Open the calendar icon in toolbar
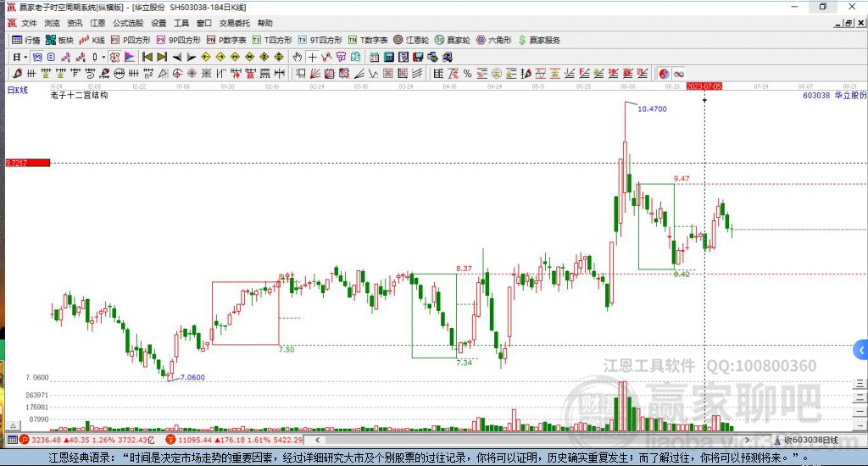The image size is (868, 466). 374,57
